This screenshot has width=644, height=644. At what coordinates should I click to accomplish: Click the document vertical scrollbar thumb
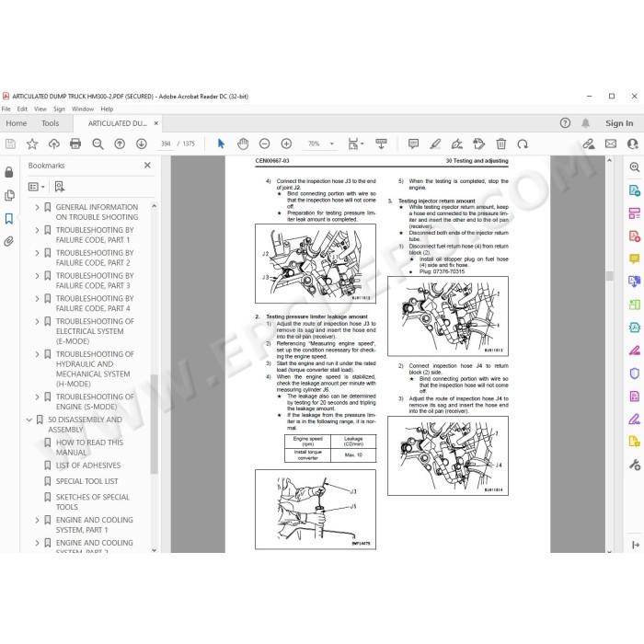click(609, 276)
